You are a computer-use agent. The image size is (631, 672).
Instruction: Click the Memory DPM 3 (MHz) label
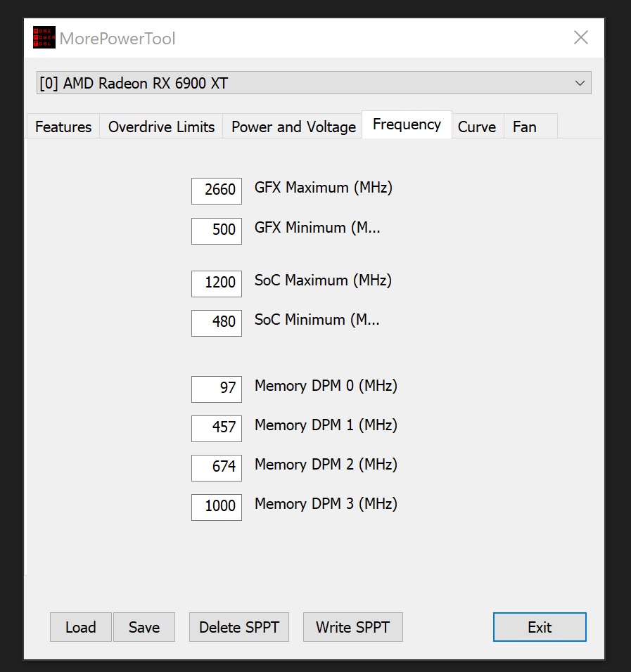[326, 504]
